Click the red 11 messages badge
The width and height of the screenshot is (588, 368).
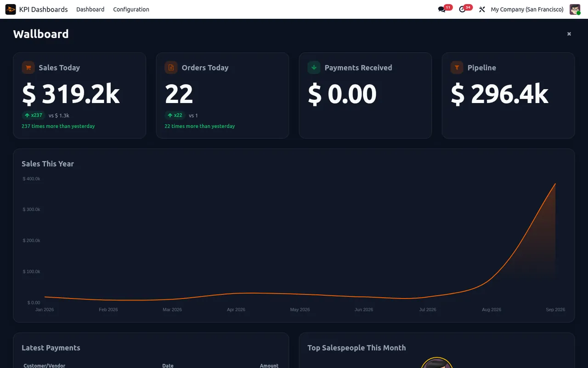click(448, 7)
